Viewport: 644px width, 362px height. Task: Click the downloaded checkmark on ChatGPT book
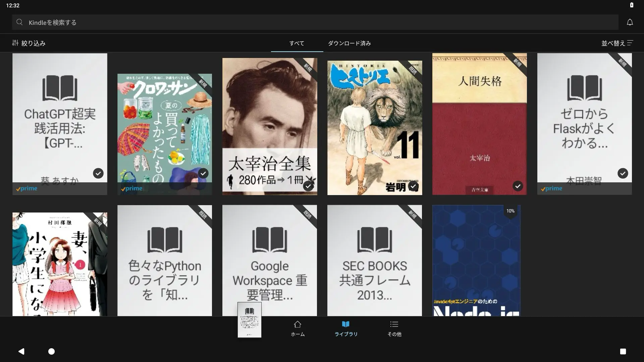98,173
